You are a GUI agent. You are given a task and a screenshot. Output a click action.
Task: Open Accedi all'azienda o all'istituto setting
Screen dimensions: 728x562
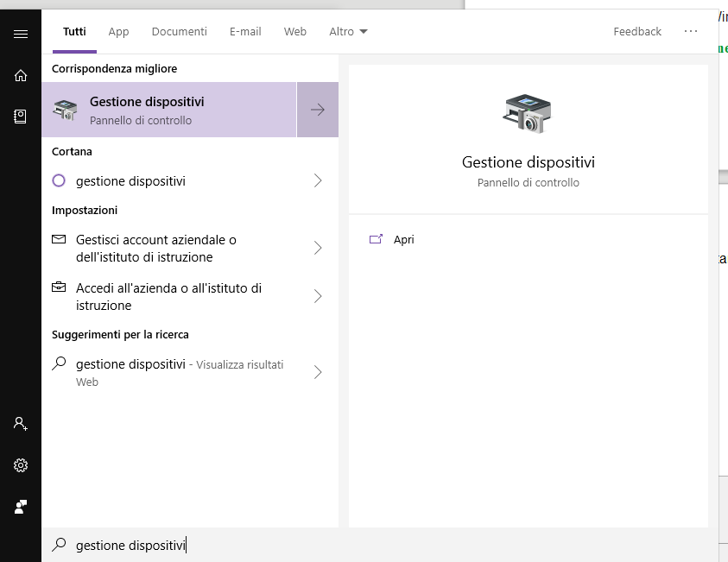click(x=190, y=296)
